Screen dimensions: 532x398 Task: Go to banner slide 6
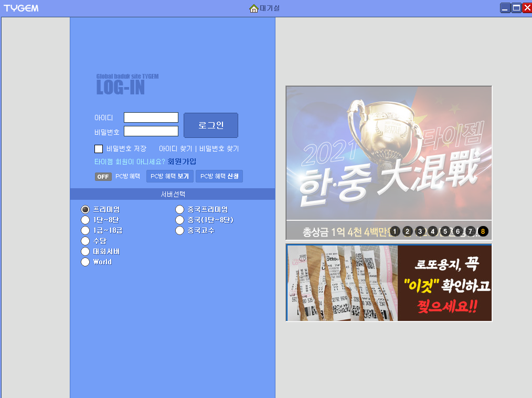point(457,232)
